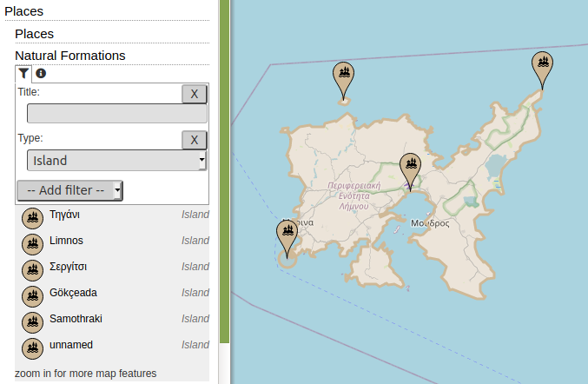
Task: Open the Type dropdown showing Island
Action: click(x=117, y=161)
